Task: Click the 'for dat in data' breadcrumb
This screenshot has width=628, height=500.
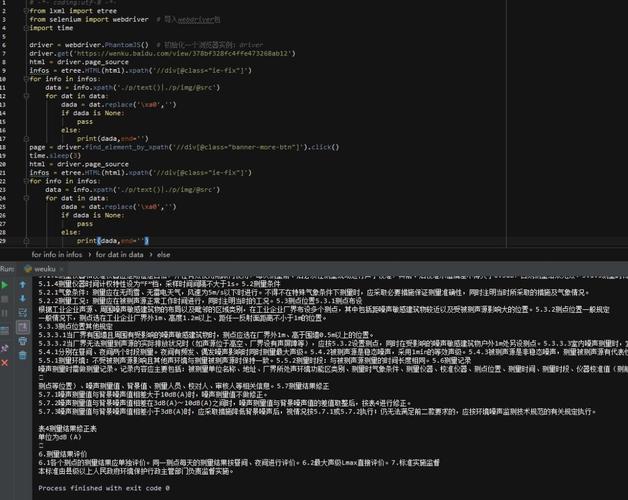Action: point(119,254)
